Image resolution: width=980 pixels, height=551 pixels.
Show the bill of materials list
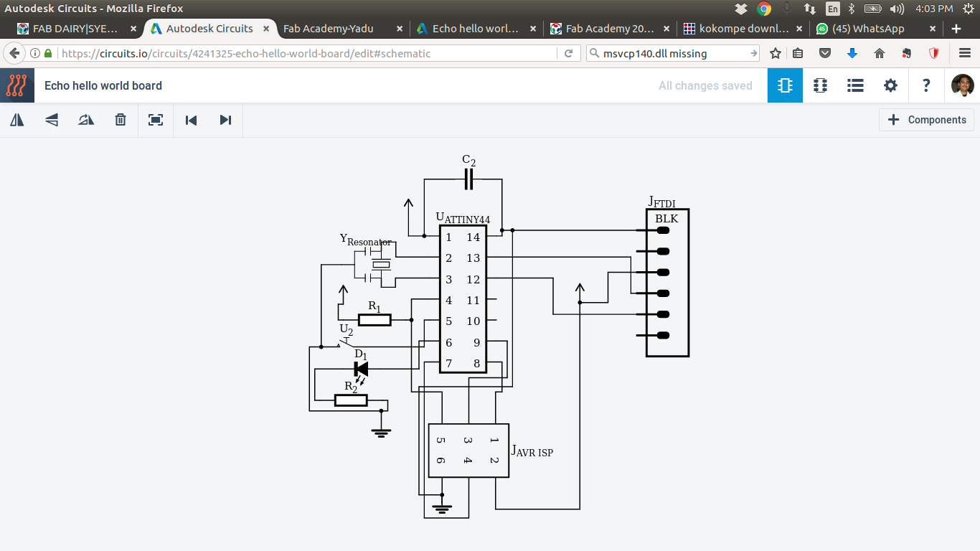pyautogui.click(x=855, y=85)
